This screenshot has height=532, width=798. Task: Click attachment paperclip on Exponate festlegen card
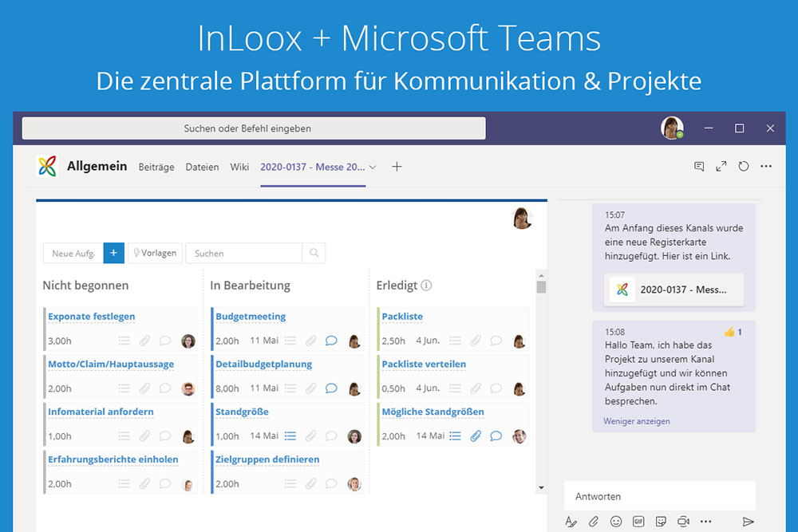click(x=144, y=341)
